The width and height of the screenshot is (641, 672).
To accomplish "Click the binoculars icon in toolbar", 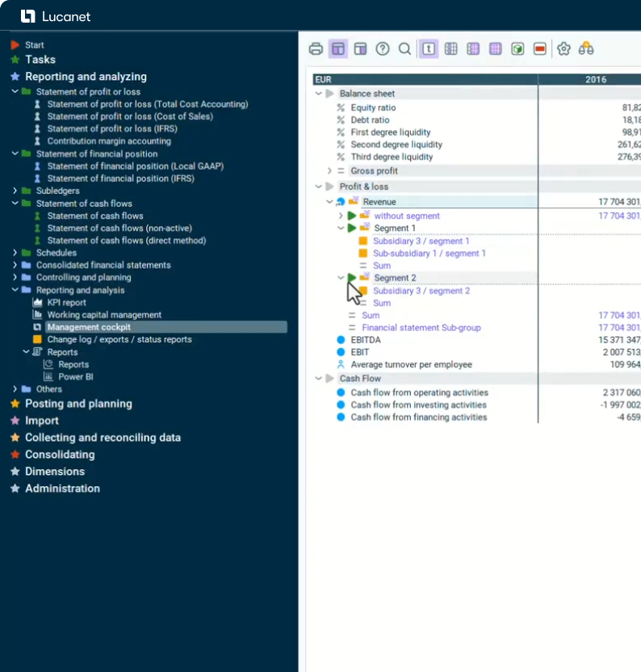I will [586, 49].
